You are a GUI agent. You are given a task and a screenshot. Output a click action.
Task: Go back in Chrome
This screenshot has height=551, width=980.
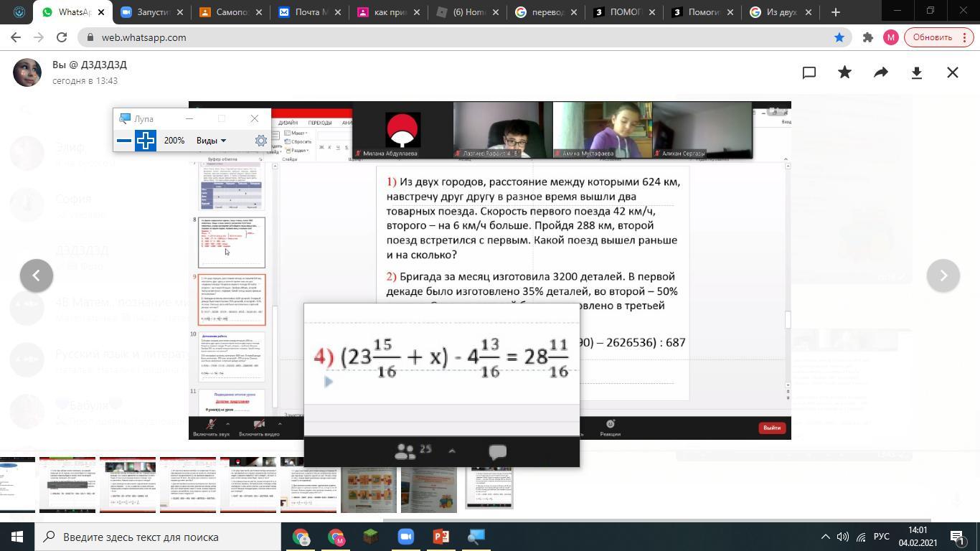tap(17, 37)
